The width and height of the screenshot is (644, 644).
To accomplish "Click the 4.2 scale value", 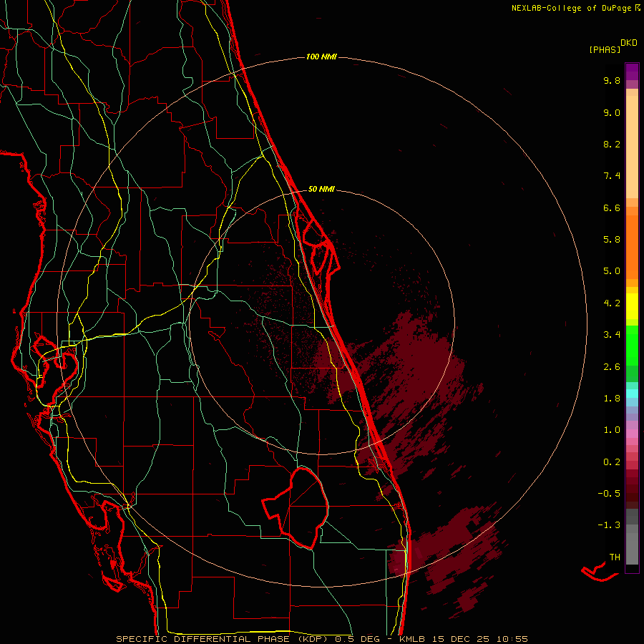I will [x=612, y=303].
